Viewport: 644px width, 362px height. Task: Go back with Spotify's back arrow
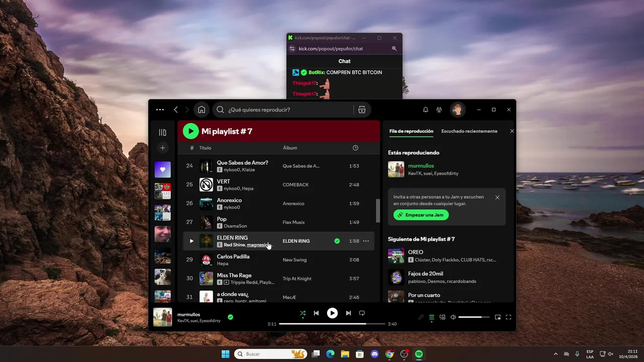tap(176, 110)
